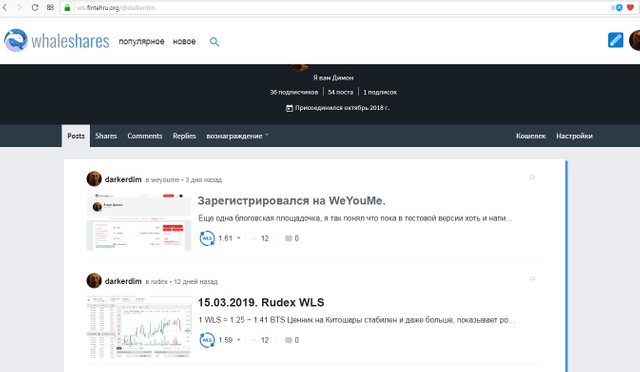Viewport: 640px width, 372px height.
Task: Click darkerdim avatar on the Rudex post
Action: click(94, 281)
